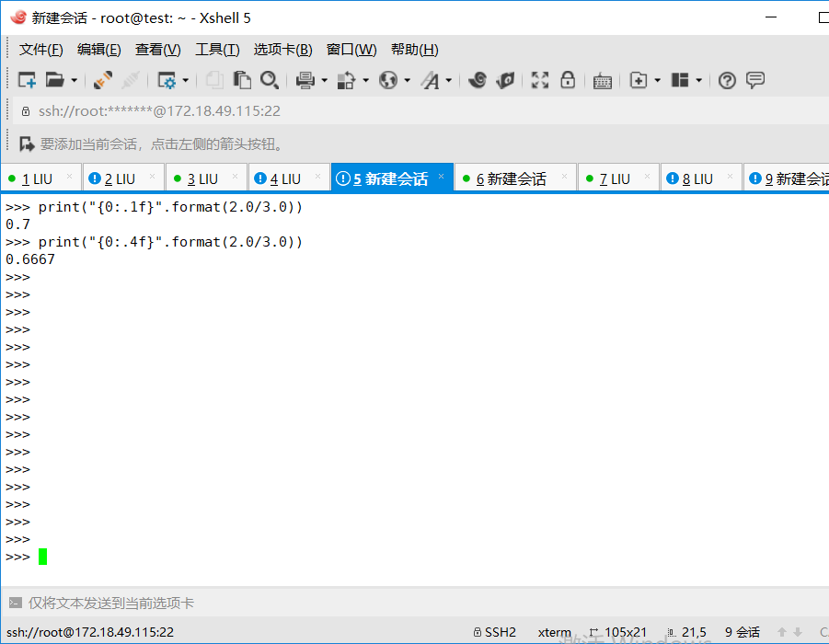The height and width of the screenshot is (644, 829).
Task: Switch to tab 7 LIU
Action: 619,178
